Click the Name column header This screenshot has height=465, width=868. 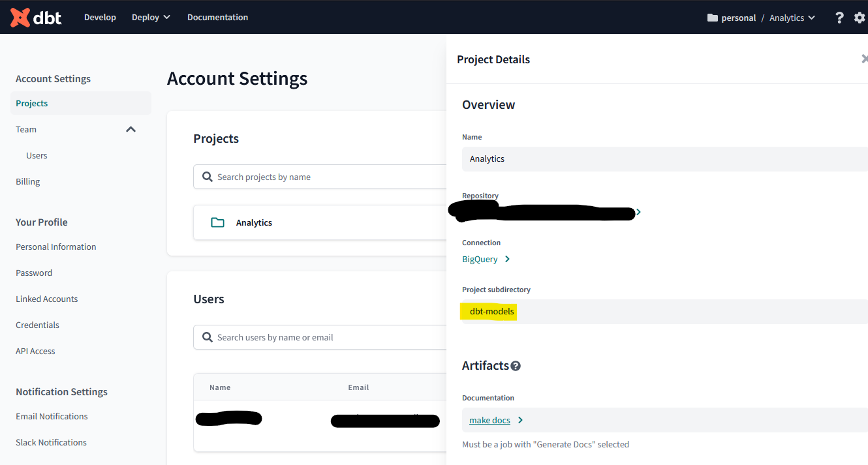[220, 387]
